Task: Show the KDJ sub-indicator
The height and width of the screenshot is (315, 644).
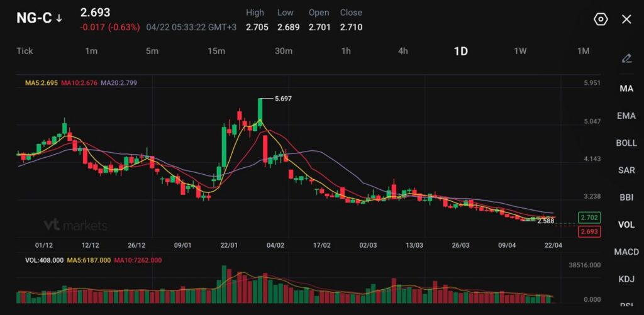Action: tap(626, 279)
